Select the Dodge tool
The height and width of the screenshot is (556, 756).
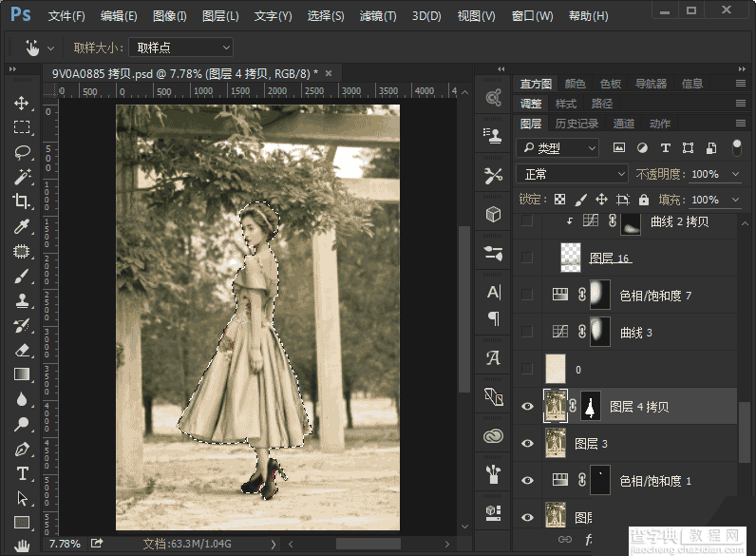coord(21,424)
